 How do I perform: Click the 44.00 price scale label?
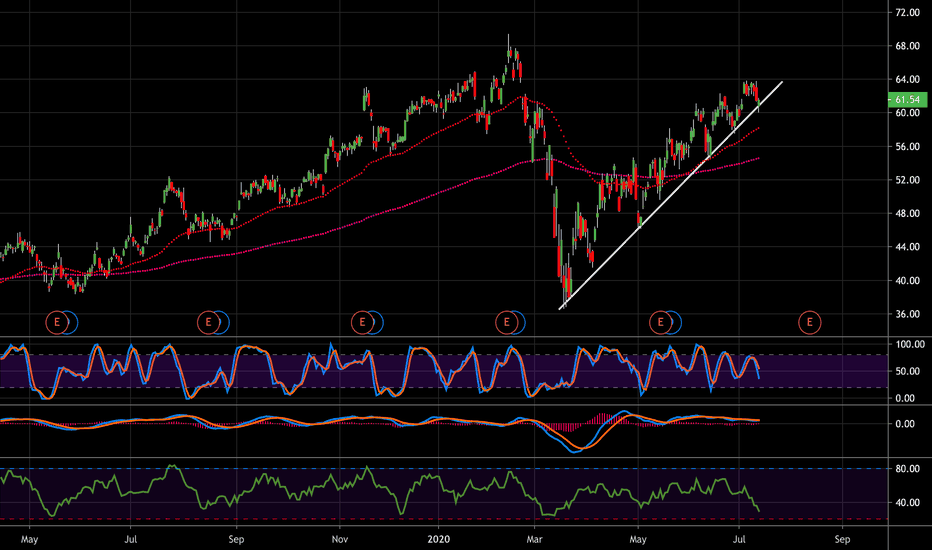(x=907, y=247)
